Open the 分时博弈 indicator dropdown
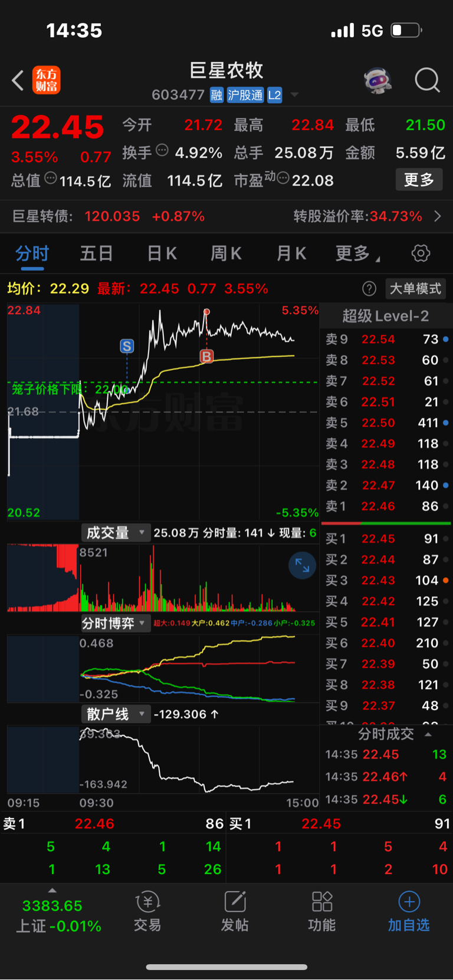 point(115,623)
